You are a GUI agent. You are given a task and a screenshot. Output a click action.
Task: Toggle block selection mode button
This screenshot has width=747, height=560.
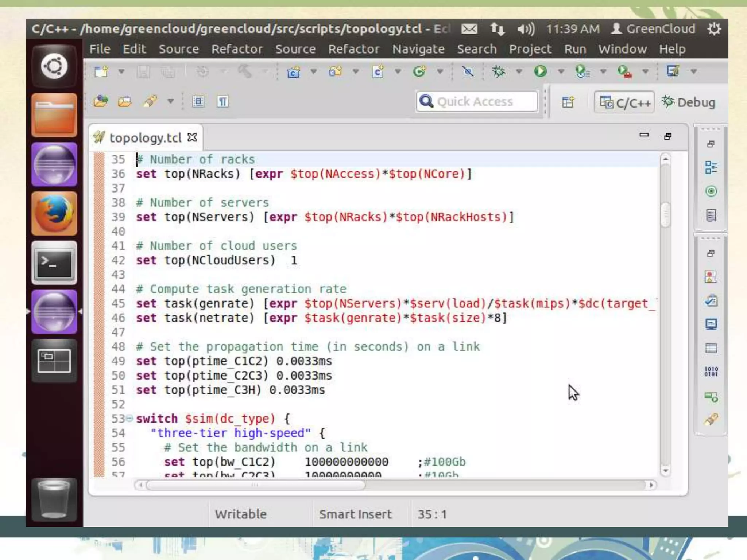tap(198, 101)
